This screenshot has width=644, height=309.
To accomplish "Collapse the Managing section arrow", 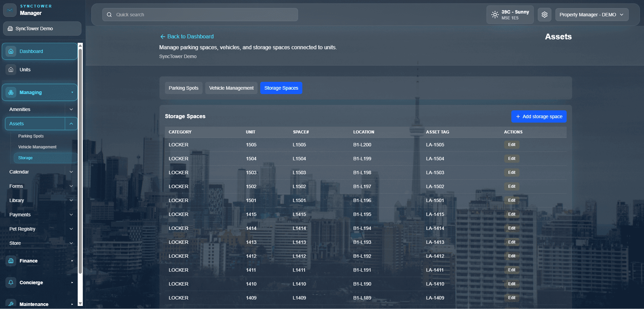I will click(x=72, y=92).
